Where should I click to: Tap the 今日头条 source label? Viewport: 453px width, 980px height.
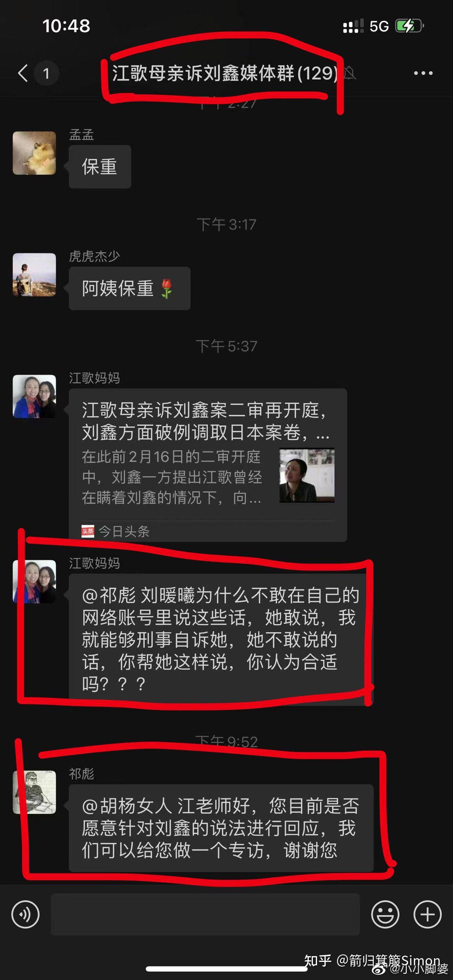pos(116,532)
